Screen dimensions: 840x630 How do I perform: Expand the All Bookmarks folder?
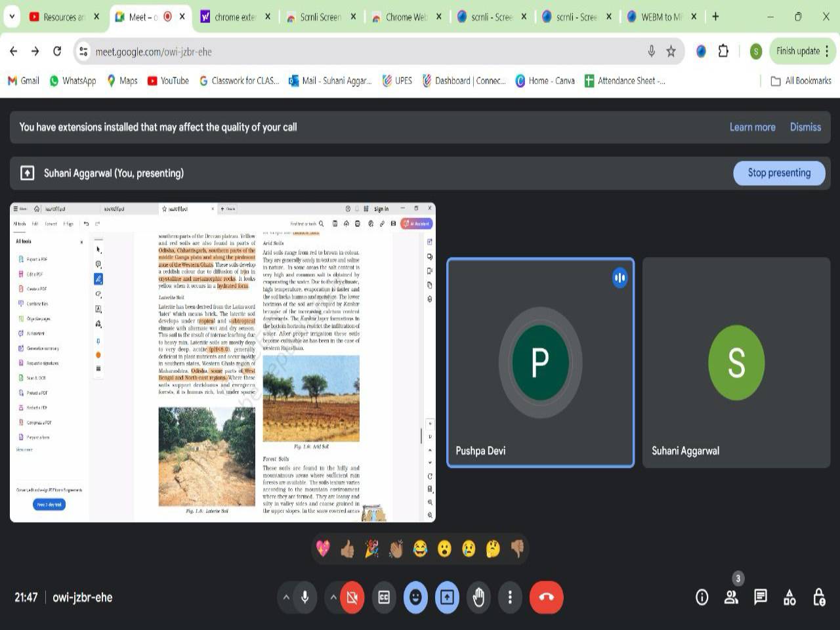[x=801, y=81]
